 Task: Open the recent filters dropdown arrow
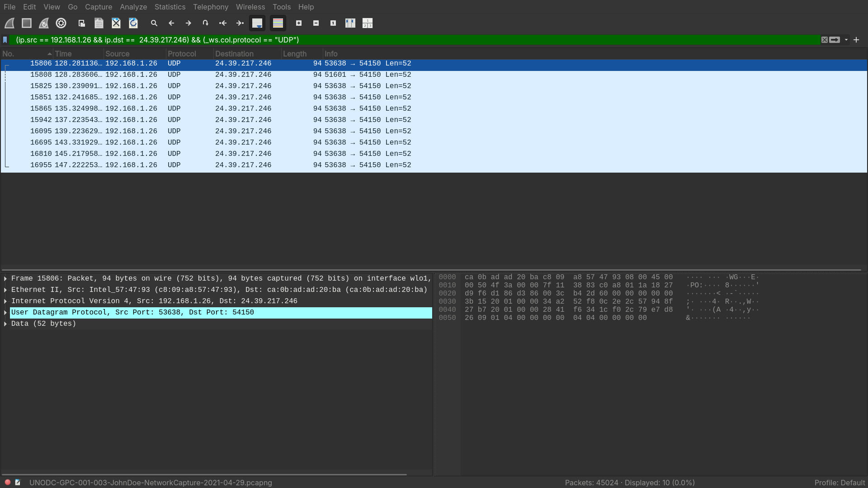click(x=846, y=40)
